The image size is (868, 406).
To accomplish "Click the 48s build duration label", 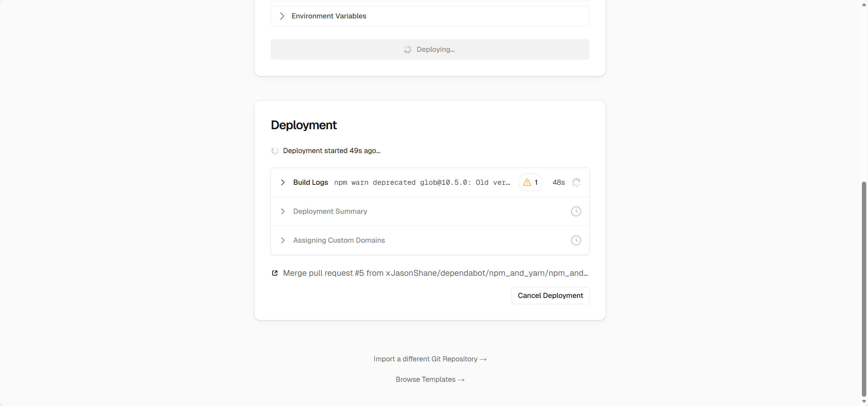I will point(558,182).
